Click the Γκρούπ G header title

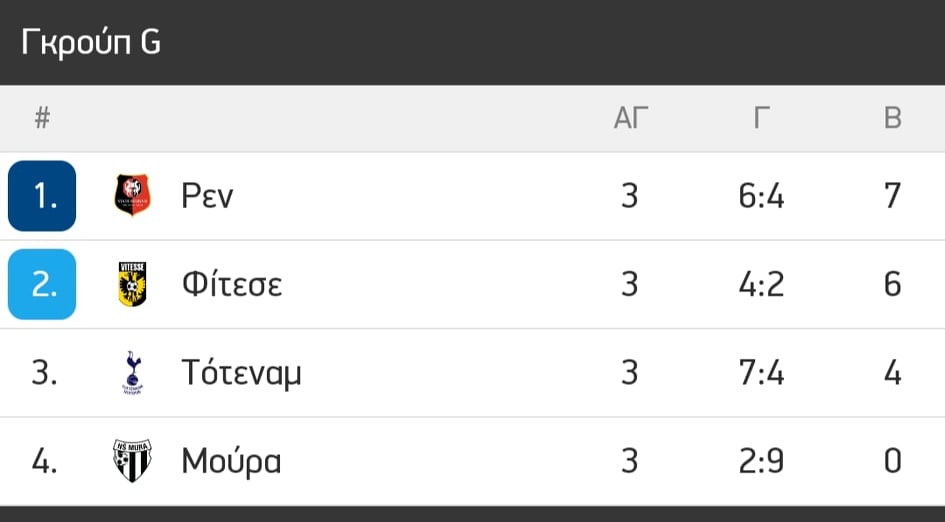point(91,42)
